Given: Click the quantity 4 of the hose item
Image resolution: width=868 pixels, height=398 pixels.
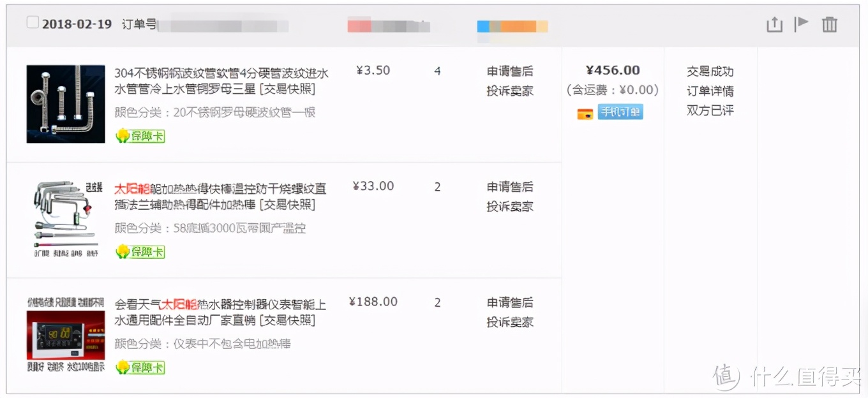Looking at the screenshot, I should (437, 71).
